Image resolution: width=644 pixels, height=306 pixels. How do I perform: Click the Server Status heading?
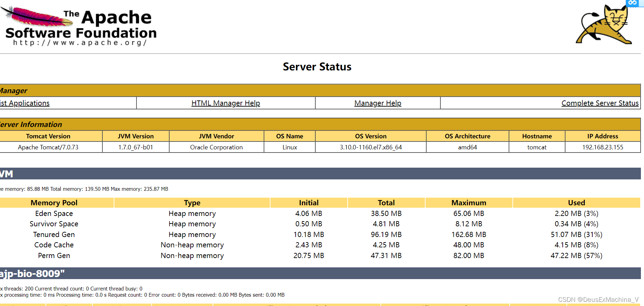tap(317, 67)
